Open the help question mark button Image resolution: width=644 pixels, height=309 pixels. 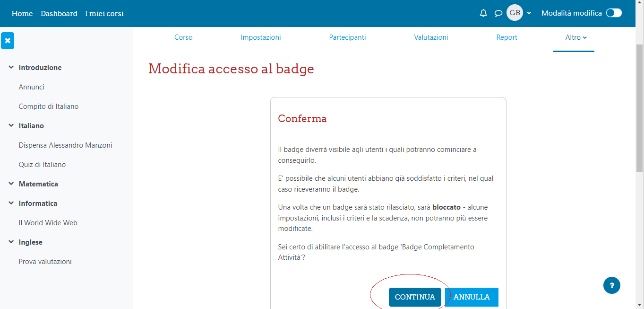click(x=612, y=285)
